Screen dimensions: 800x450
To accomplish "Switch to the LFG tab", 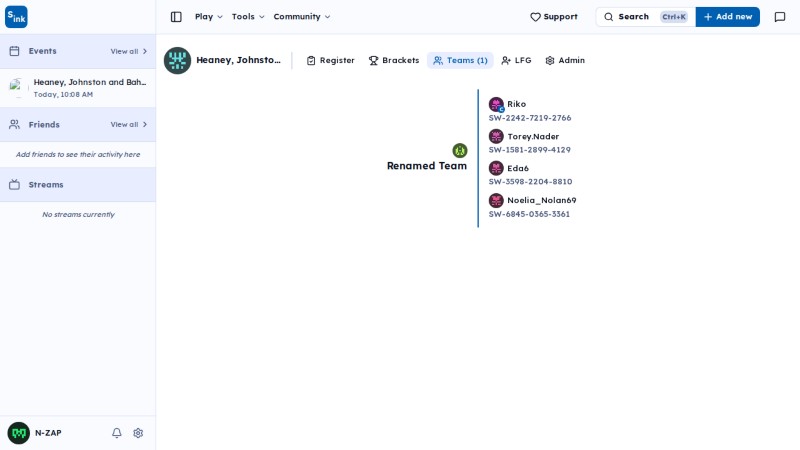I will [516, 60].
